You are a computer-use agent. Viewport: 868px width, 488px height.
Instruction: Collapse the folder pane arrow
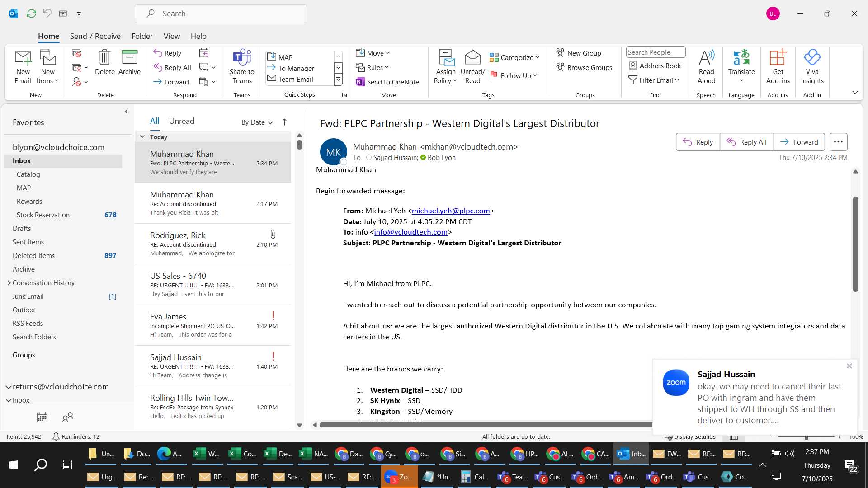pyautogui.click(x=126, y=112)
